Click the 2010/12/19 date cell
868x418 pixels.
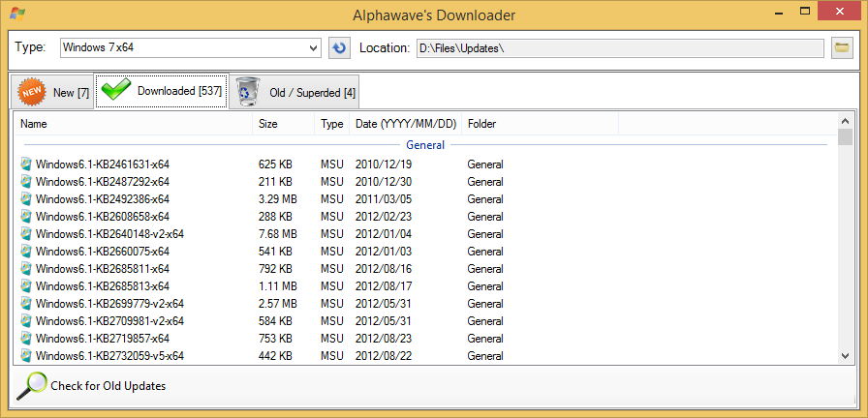click(384, 164)
